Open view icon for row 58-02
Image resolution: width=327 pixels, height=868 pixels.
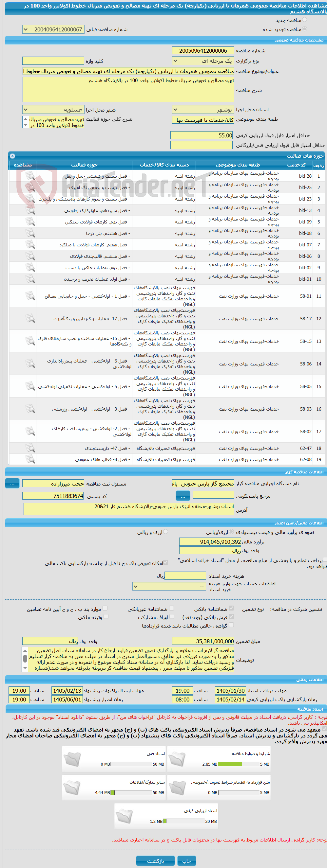[x=30, y=431]
